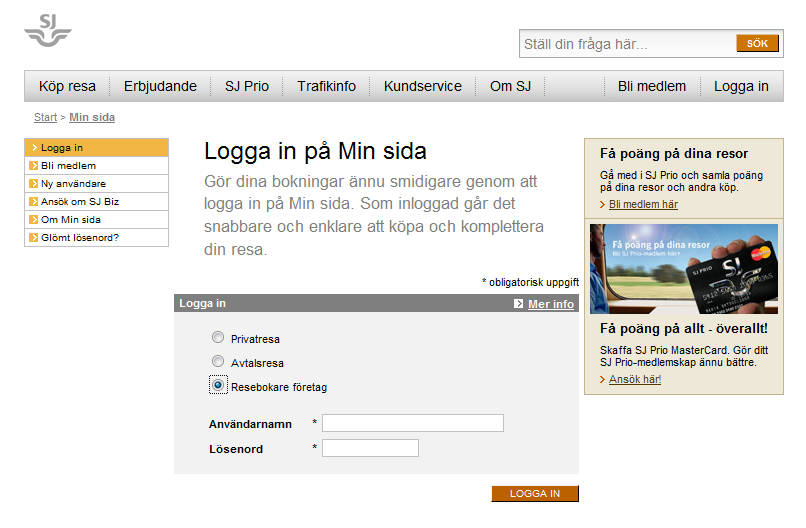806x528 pixels.
Task: Focus the Lösenord password field
Action: tap(370, 448)
